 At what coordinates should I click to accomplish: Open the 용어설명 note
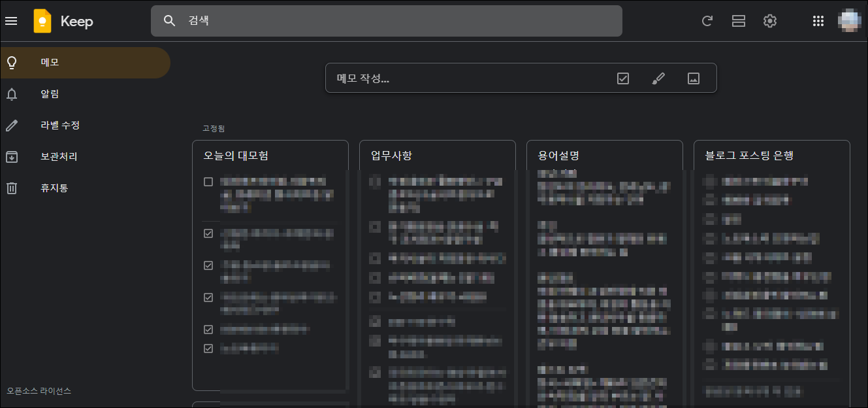pyautogui.click(x=605, y=273)
